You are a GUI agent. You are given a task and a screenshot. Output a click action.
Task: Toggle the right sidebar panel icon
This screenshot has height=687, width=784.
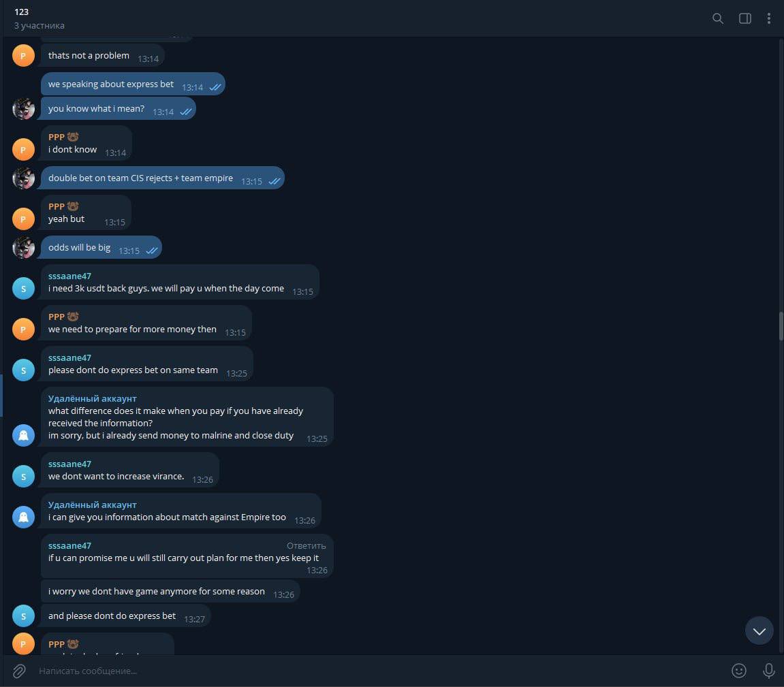pyautogui.click(x=744, y=18)
